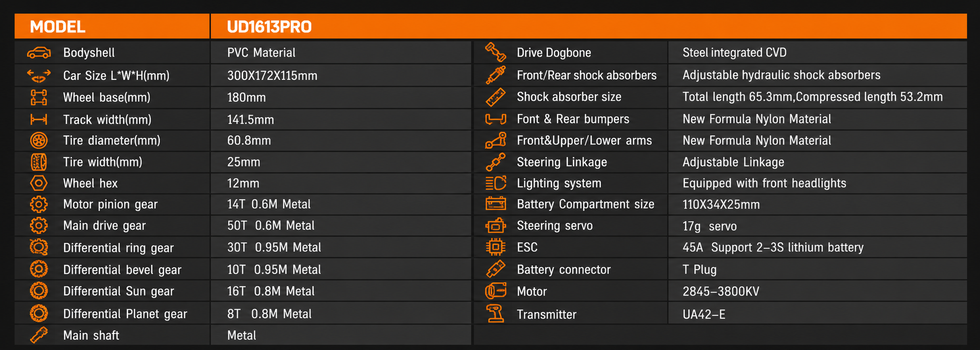The width and height of the screenshot is (980, 350).
Task: Click the 300X172X115mm car size value
Action: pyautogui.click(x=272, y=76)
